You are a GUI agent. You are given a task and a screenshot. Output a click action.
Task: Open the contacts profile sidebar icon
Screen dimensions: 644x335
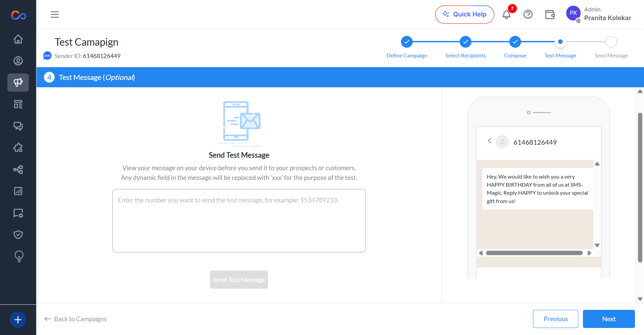click(18, 61)
